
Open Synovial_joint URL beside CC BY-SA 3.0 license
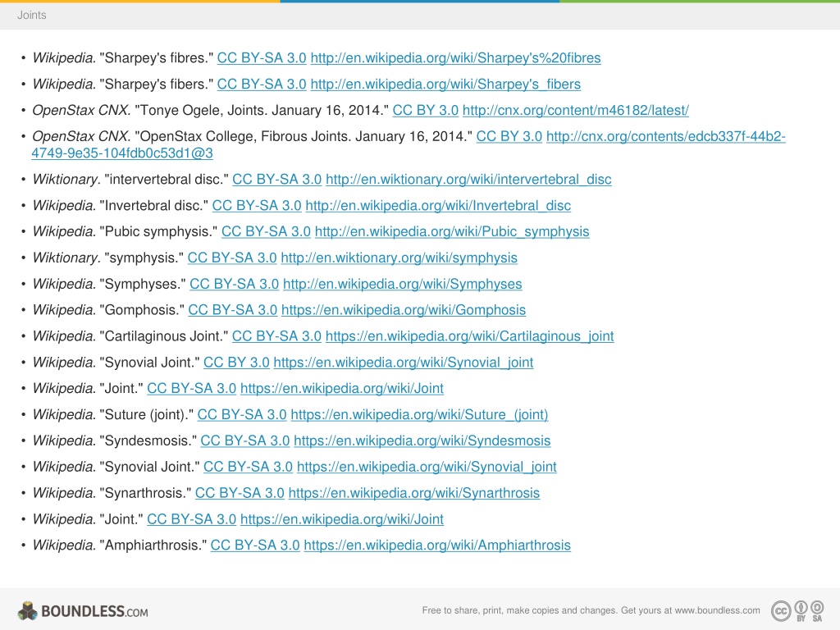coord(427,467)
